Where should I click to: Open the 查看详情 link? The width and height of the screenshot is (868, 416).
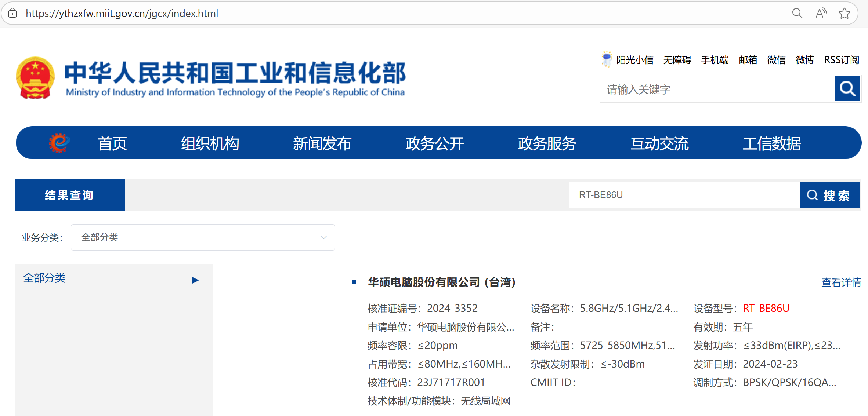pyautogui.click(x=841, y=282)
